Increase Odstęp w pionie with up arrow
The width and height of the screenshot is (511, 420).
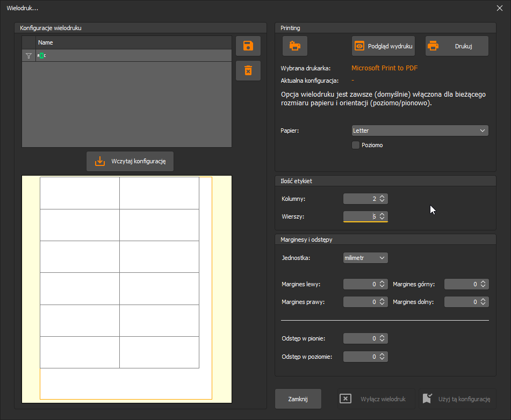(382, 336)
